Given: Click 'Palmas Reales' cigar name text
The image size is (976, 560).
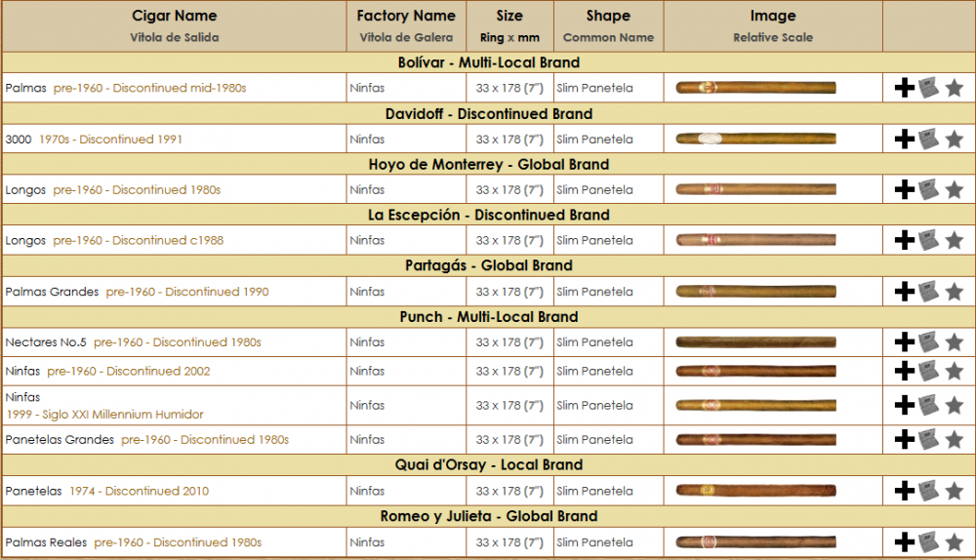Looking at the screenshot, I should point(46,542).
